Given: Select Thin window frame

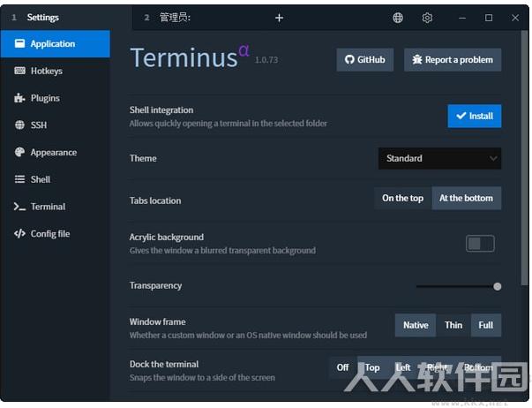Looking at the screenshot, I should (x=453, y=326).
